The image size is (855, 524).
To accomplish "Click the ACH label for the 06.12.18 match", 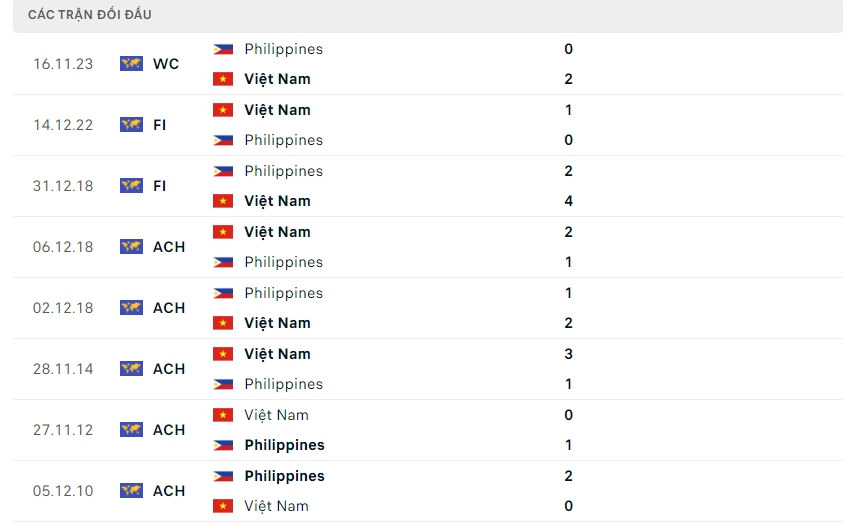I will coord(169,247).
